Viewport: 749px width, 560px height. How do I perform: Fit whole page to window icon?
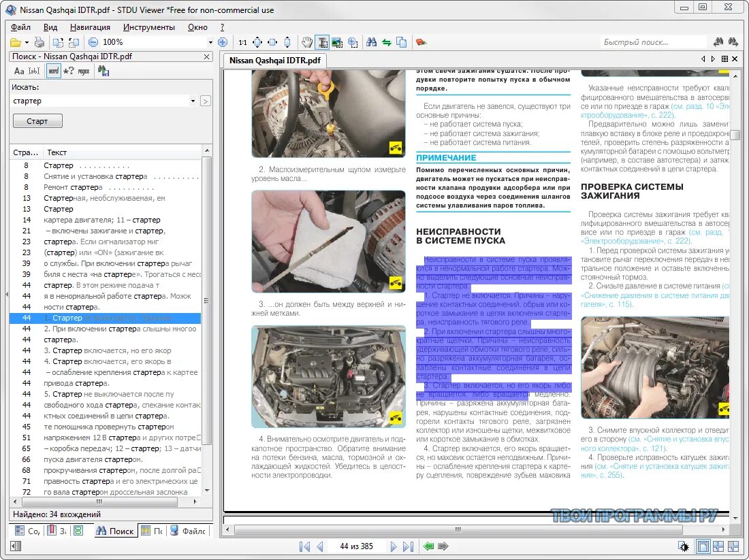tap(257, 42)
